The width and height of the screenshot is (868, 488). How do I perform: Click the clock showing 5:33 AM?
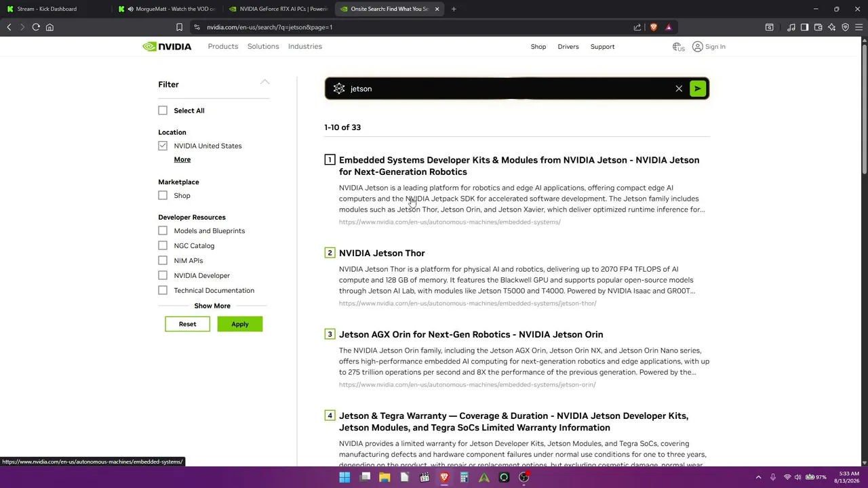point(849,474)
